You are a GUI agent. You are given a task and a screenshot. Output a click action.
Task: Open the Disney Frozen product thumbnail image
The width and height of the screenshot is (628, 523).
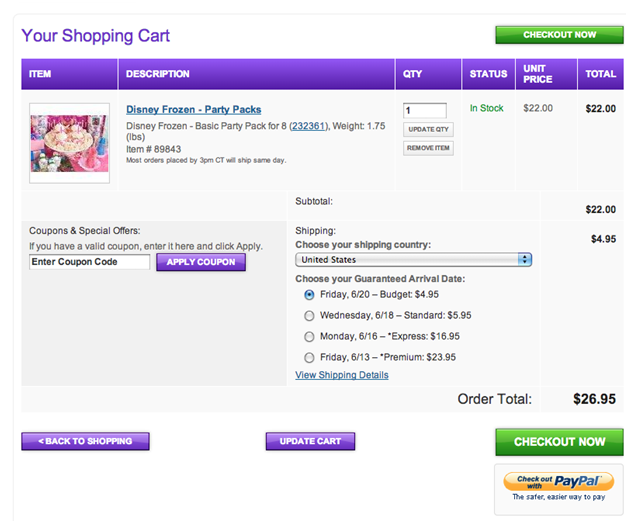[x=69, y=143]
